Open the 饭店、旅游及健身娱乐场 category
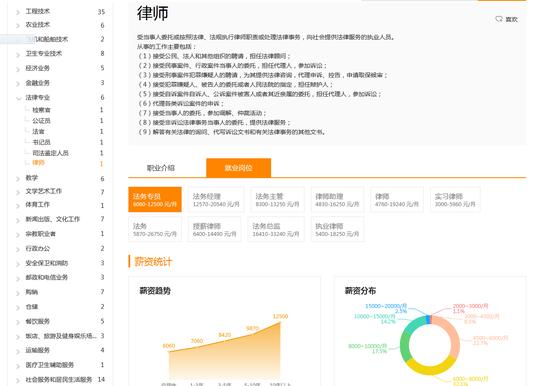This screenshot has height=386, width=550. [61, 336]
